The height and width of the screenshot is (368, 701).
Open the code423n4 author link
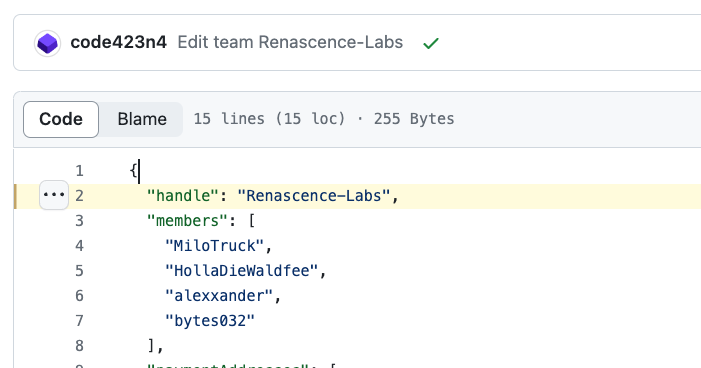(118, 42)
